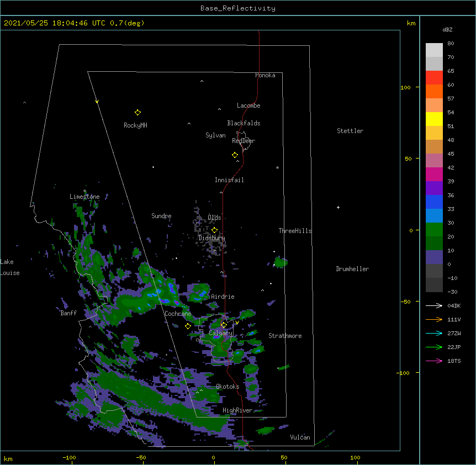The height and width of the screenshot is (465, 476).
Task: Click the Stettler city label
Action: [350, 131]
